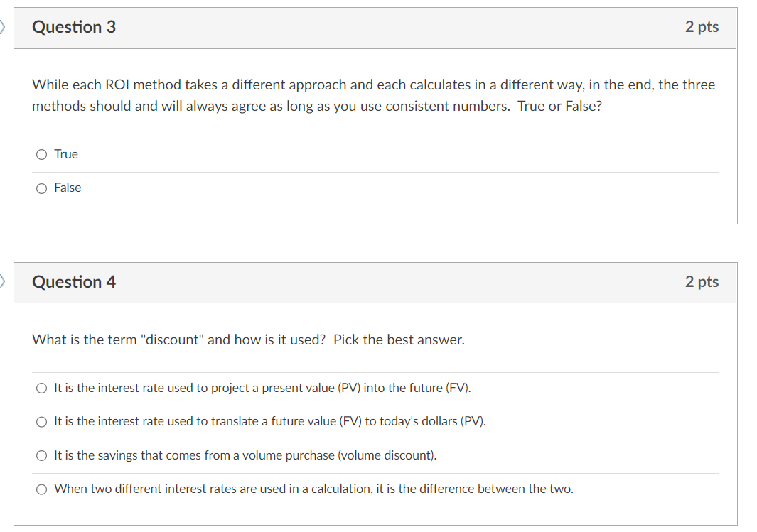Click the 2 pts label on Question 4
The width and height of the screenshot is (757, 532).
(702, 282)
